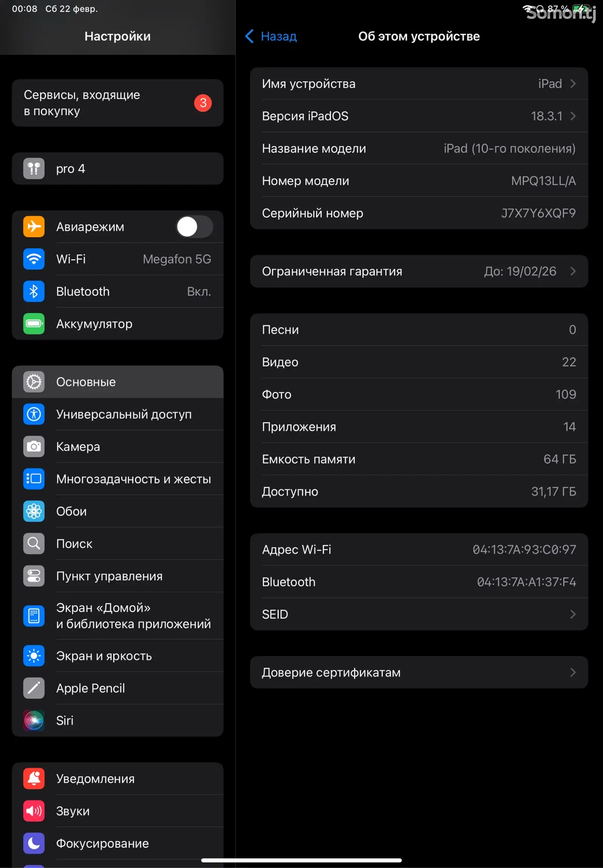Tap the speaker icon for Звуки
The image size is (603, 868).
coord(34,811)
